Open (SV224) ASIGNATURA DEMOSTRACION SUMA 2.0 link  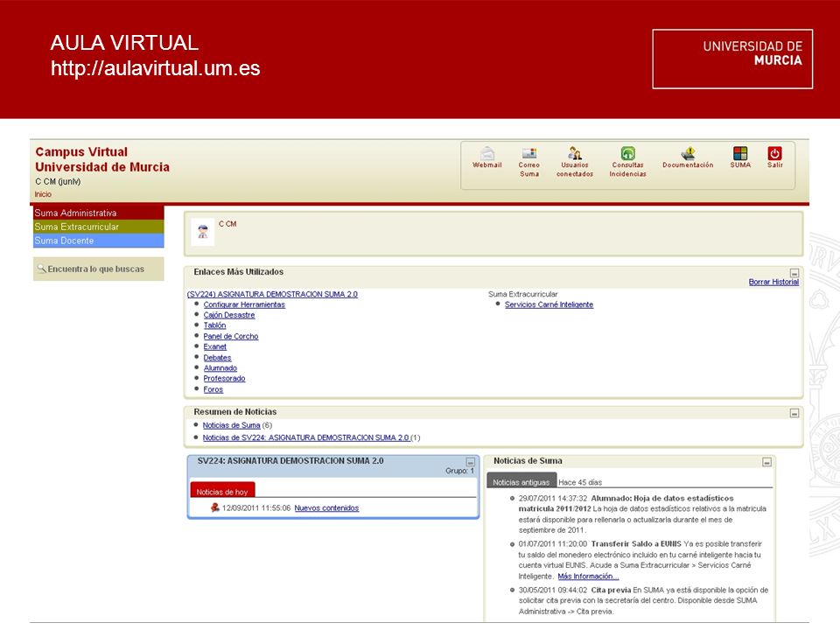[x=272, y=294]
